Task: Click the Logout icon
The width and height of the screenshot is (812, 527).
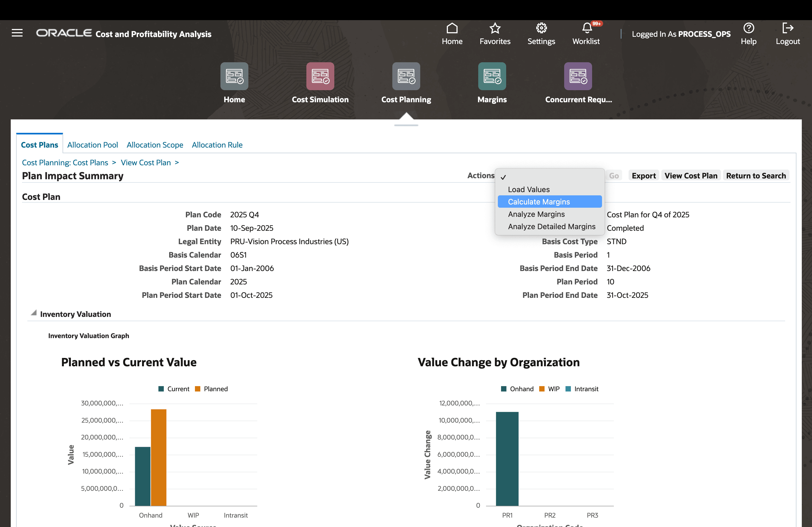Action: pyautogui.click(x=788, y=28)
